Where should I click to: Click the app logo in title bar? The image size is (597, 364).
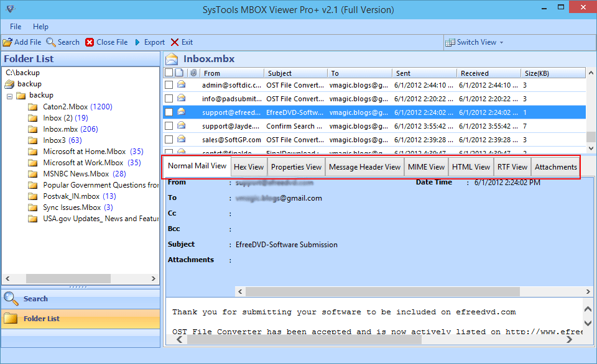(x=11, y=9)
